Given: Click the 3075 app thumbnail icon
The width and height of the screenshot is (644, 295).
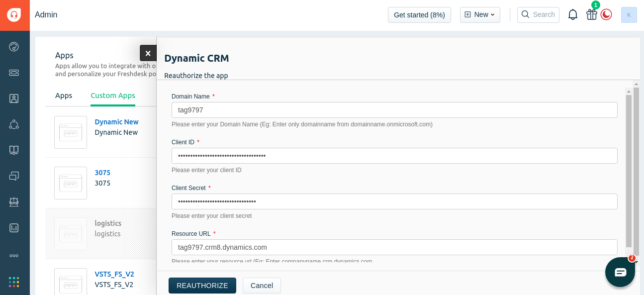Looking at the screenshot, I should point(71,183).
